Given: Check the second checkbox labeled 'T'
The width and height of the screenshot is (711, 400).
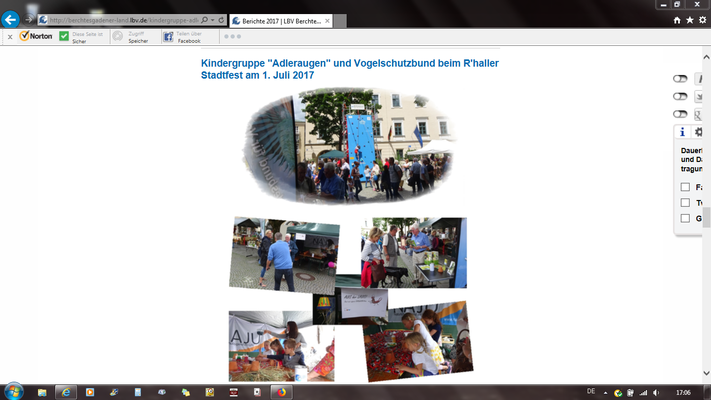Looking at the screenshot, I should click(x=685, y=203).
